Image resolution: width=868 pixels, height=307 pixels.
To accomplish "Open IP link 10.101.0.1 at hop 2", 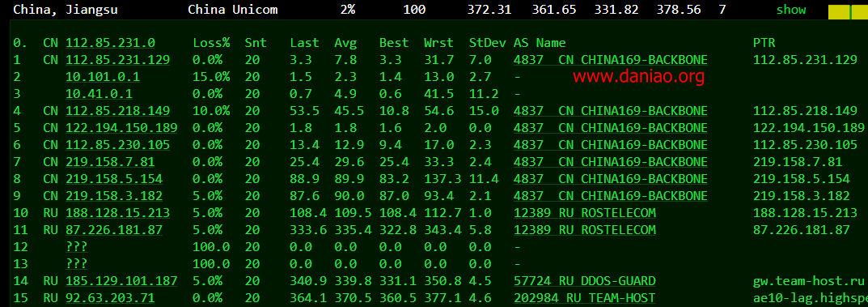I will pos(103,77).
